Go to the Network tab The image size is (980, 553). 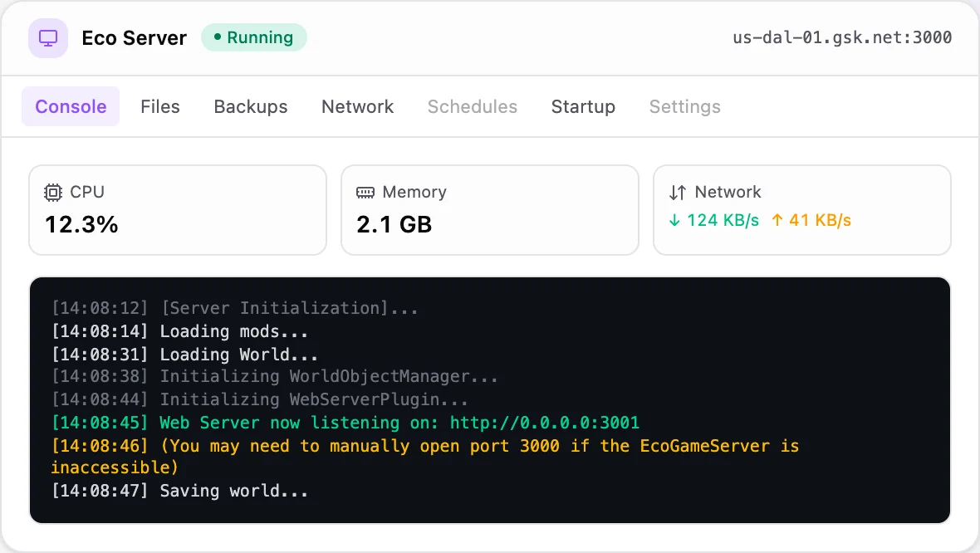[357, 106]
